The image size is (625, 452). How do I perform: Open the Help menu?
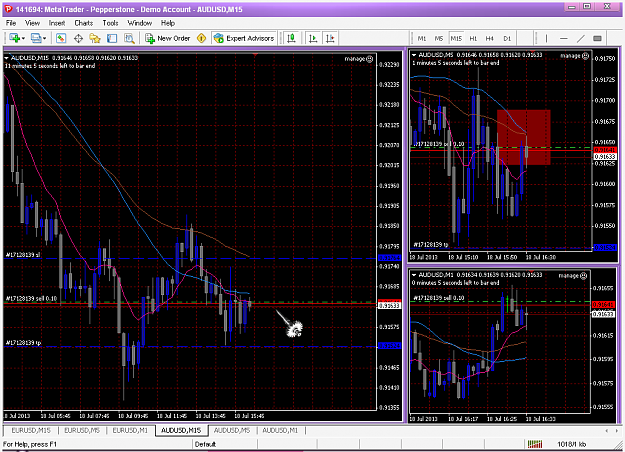[x=168, y=23]
